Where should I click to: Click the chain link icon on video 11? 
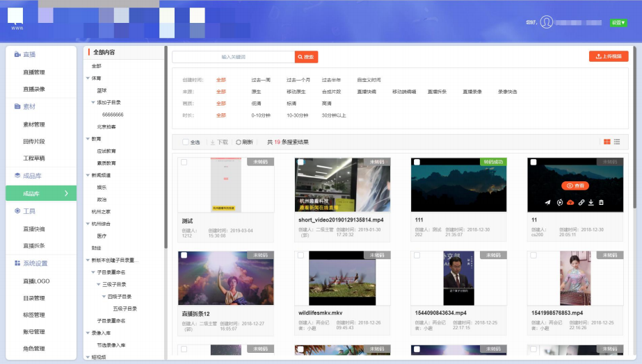[x=581, y=202]
